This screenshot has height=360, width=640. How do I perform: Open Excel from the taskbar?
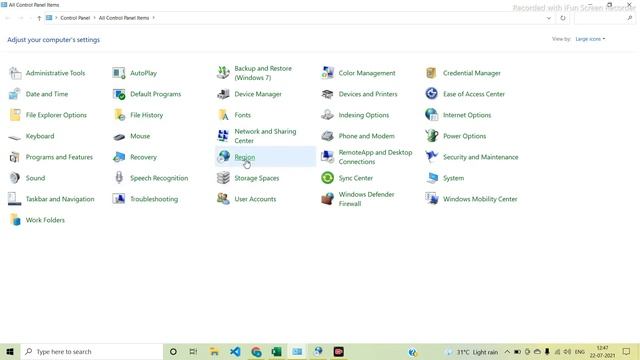pos(276,351)
